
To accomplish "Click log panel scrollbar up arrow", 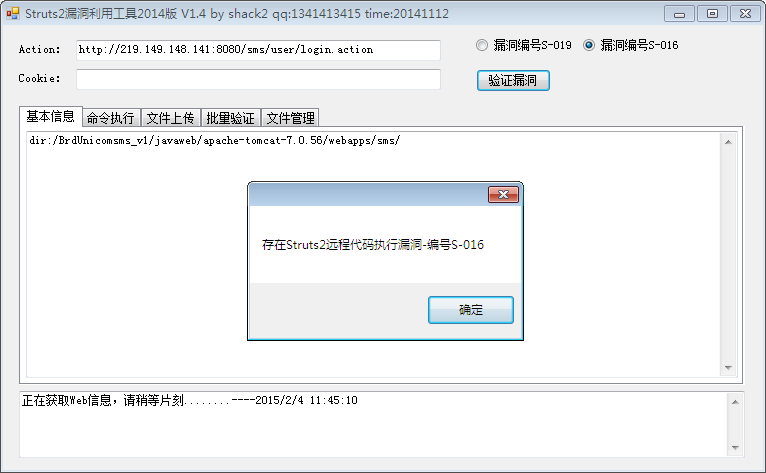I will [735, 402].
